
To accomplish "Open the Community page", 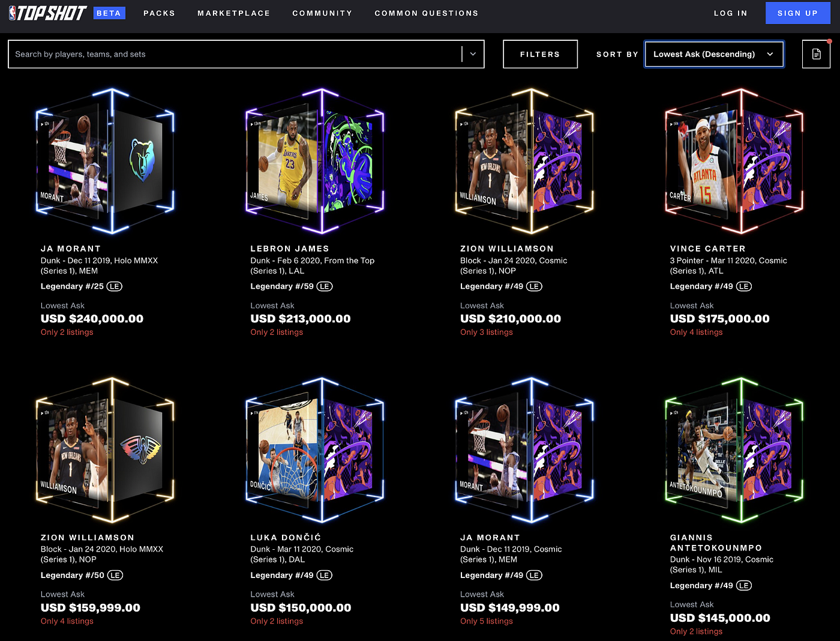I will click(322, 13).
